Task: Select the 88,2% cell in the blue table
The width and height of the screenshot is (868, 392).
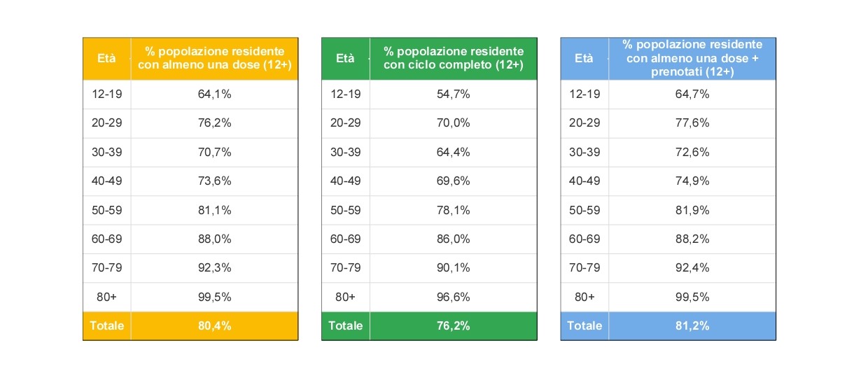Action: [x=692, y=239]
